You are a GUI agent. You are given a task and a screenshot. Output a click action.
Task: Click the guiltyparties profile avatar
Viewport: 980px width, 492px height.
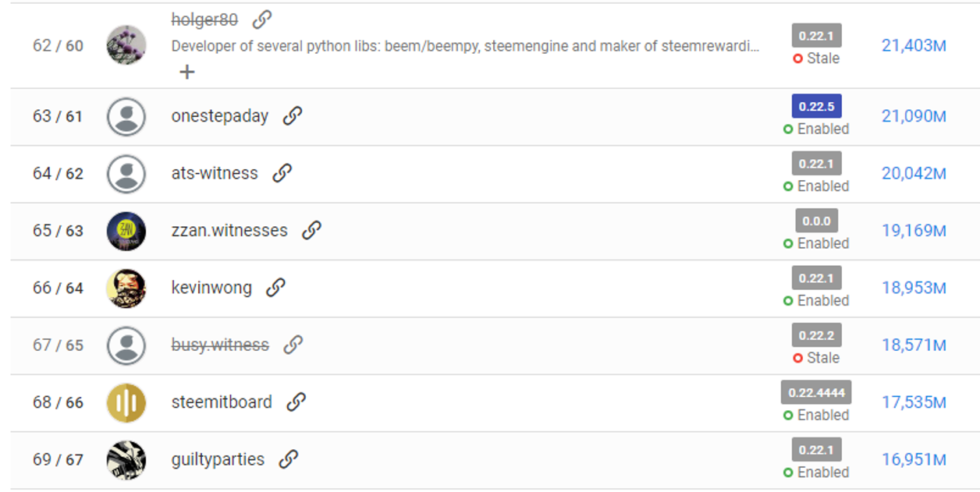[126, 460]
